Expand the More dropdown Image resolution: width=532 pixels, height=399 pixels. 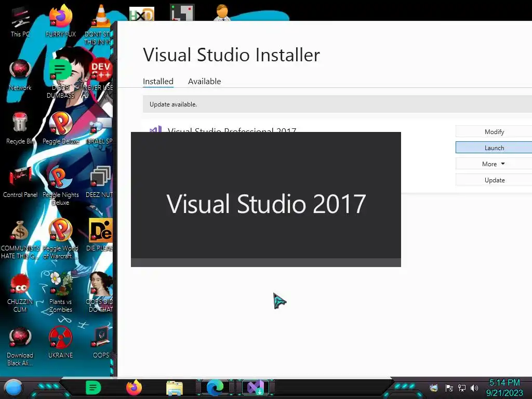[494, 164]
